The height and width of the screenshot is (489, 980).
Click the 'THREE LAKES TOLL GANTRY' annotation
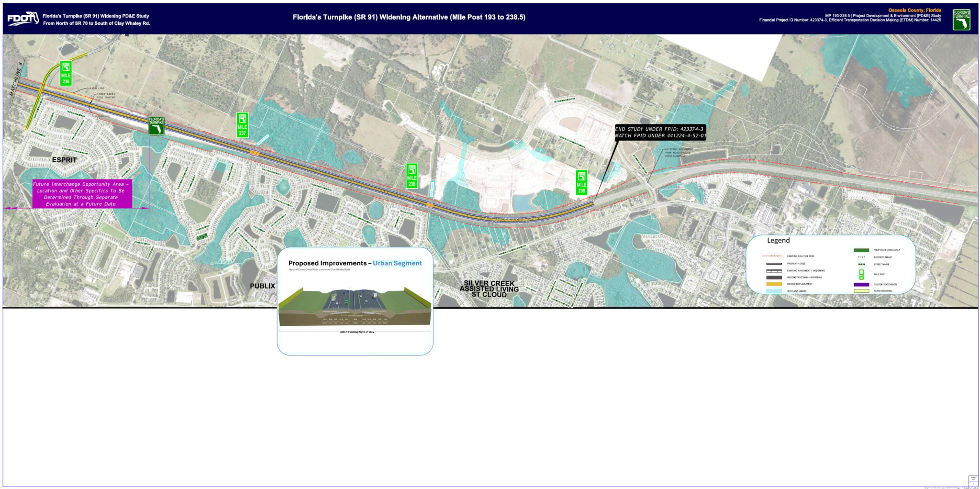(x=106, y=97)
